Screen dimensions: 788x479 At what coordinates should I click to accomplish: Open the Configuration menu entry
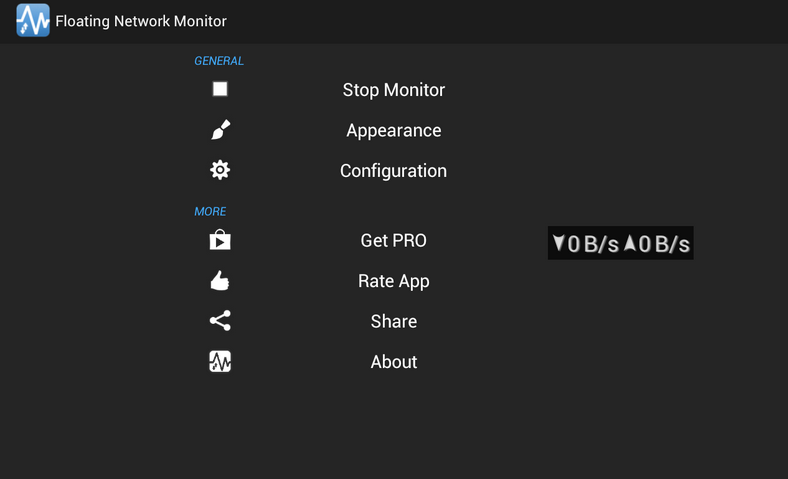393,171
